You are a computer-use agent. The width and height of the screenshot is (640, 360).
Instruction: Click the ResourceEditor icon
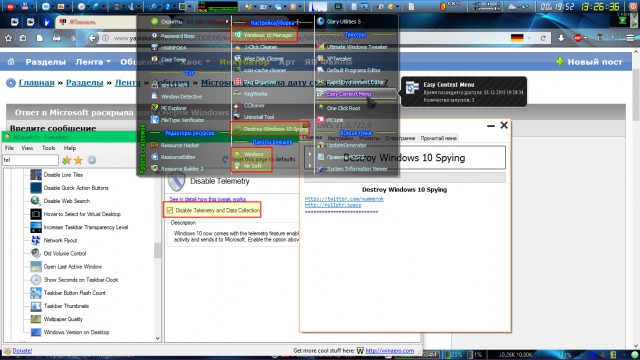154,157
